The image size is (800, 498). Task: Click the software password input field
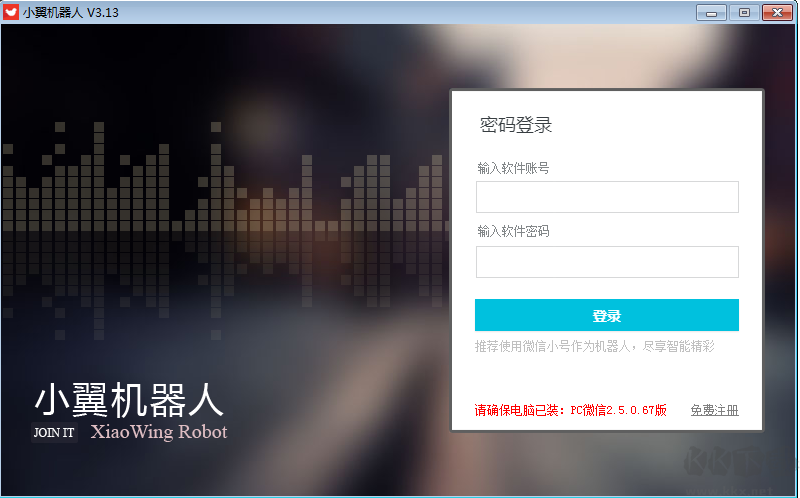click(x=607, y=262)
